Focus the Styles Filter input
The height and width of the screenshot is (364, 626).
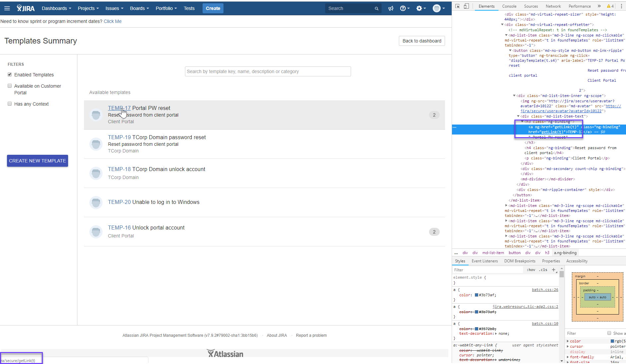488,270
